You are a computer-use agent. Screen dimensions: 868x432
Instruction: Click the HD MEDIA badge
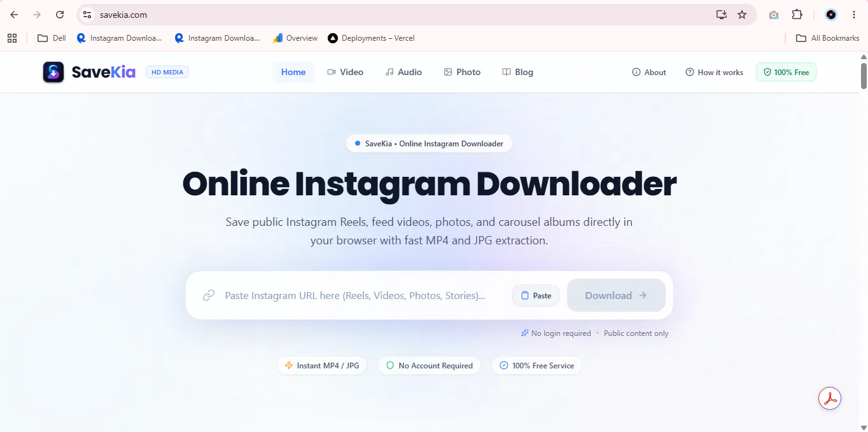pyautogui.click(x=167, y=72)
